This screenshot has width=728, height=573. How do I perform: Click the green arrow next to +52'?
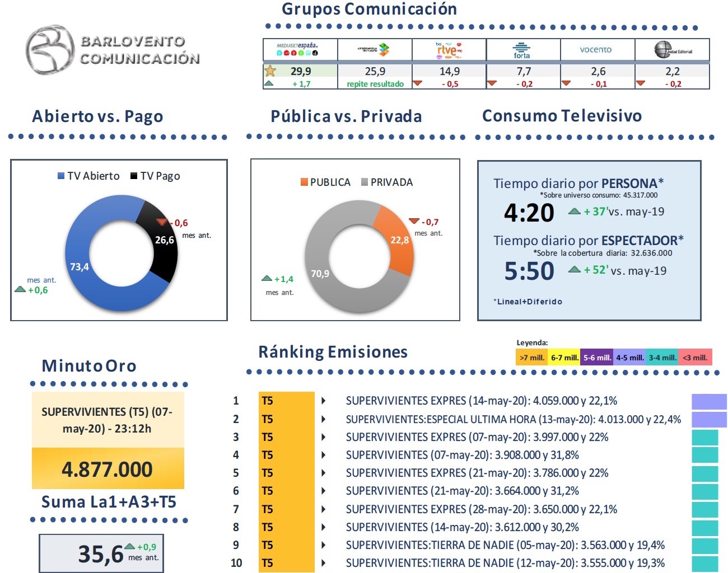click(x=574, y=269)
